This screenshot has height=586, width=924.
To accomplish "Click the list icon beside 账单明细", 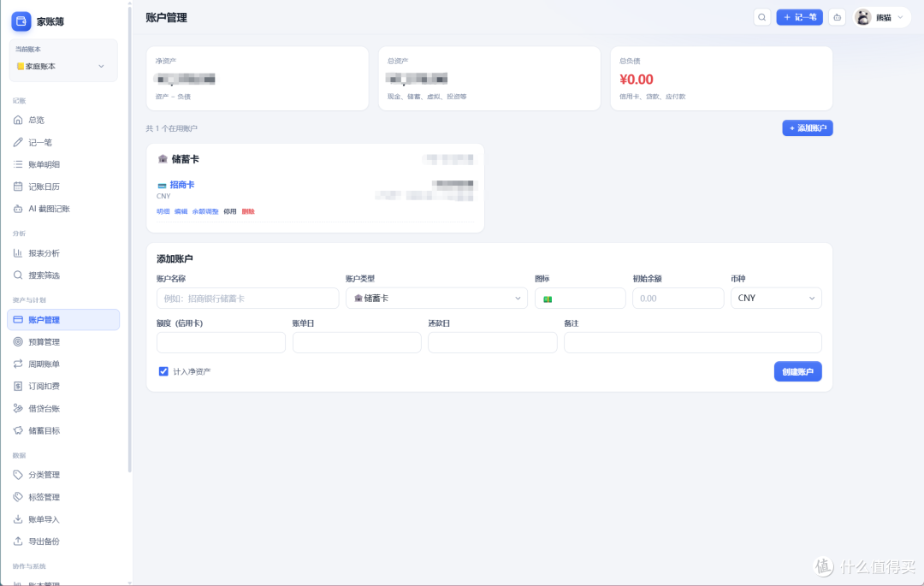I will (18, 164).
